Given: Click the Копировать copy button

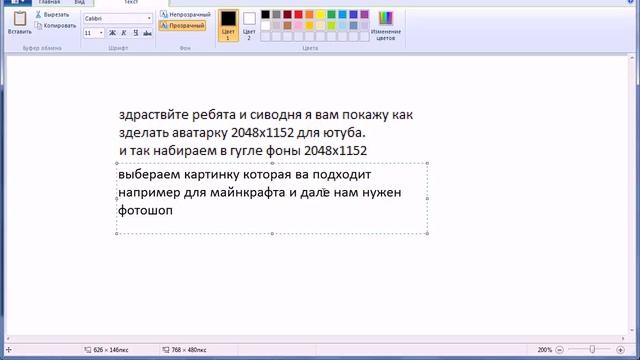Looking at the screenshot, I should [55, 26].
